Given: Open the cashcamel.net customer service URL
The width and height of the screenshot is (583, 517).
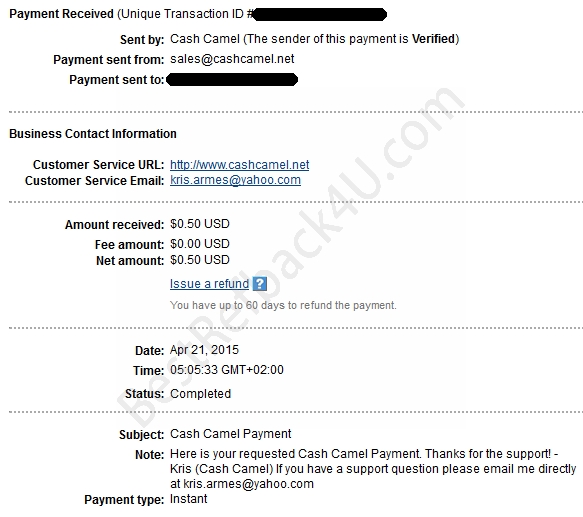Looking at the screenshot, I should point(239,165).
